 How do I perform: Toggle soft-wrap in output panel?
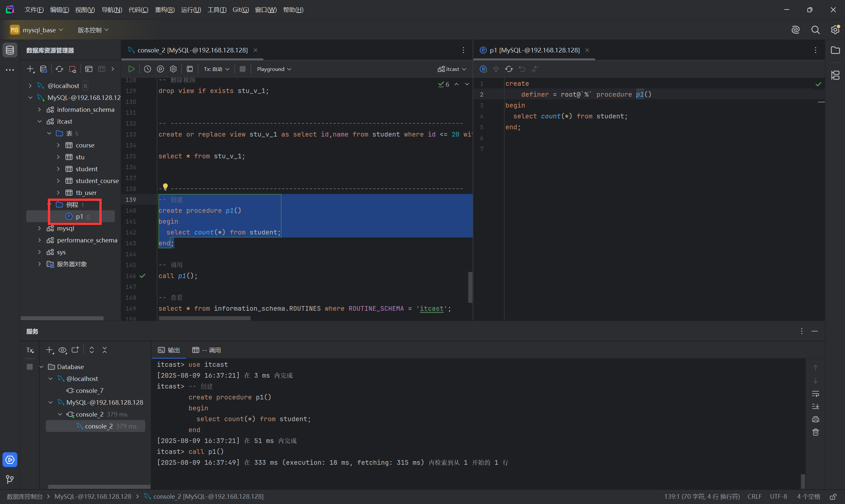click(x=815, y=394)
